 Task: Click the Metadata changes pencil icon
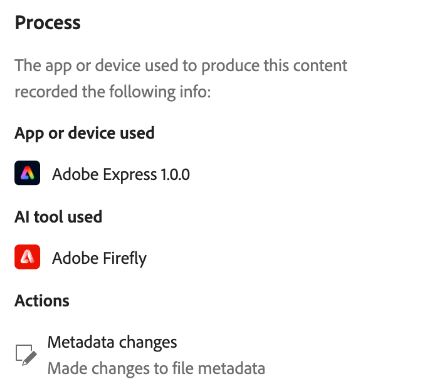tap(26, 355)
